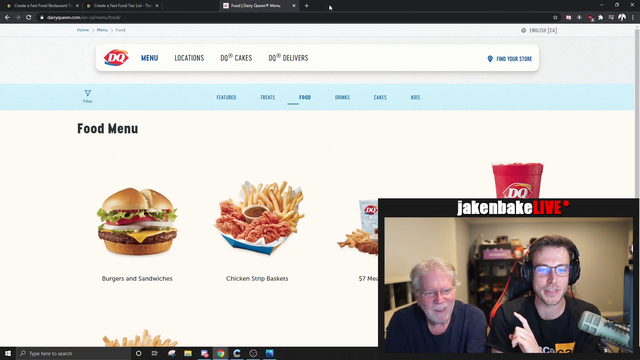This screenshot has width=640, height=360.
Task: Click the Chrome icon on the taskbar
Action: pos(220,353)
